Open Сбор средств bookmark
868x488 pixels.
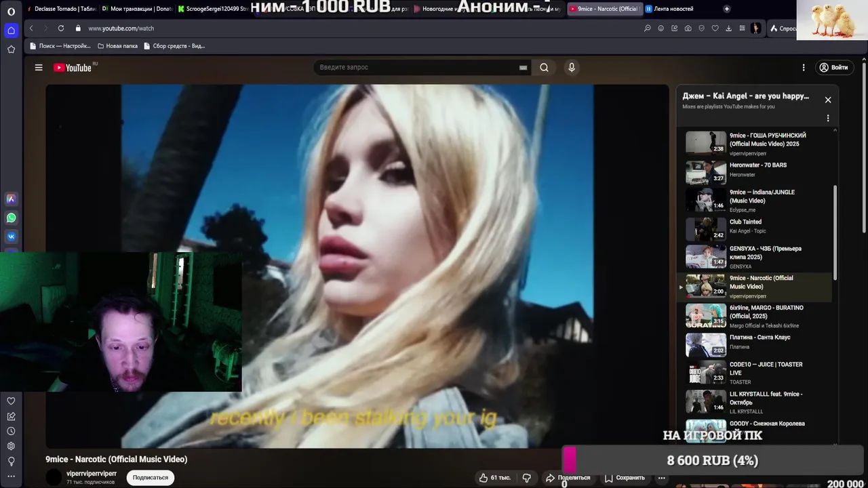click(x=174, y=46)
